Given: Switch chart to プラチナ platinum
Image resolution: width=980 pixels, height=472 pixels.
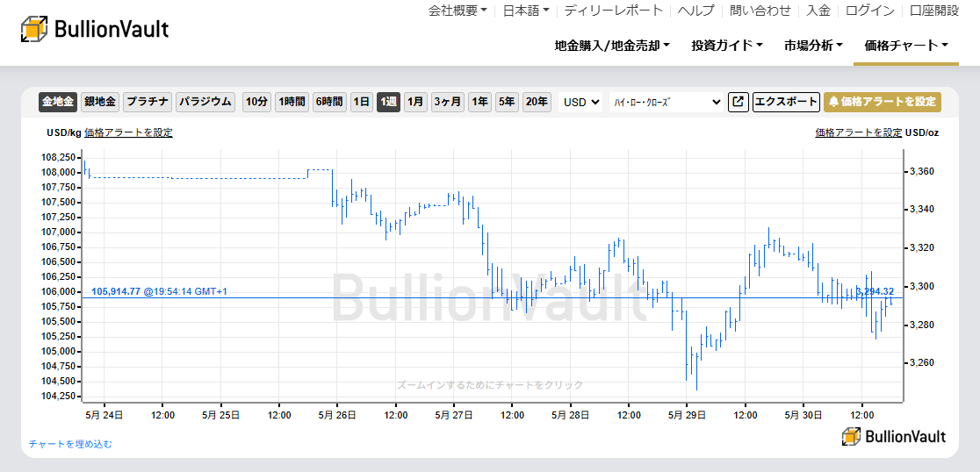Looking at the screenshot, I should (x=147, y=102).
